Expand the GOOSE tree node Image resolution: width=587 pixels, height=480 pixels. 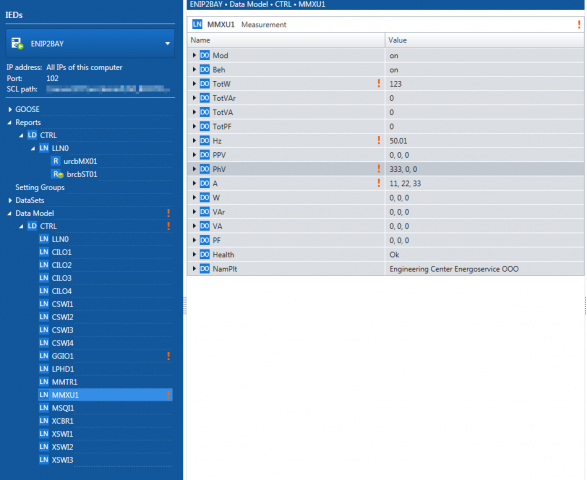(x=10, y=109)
